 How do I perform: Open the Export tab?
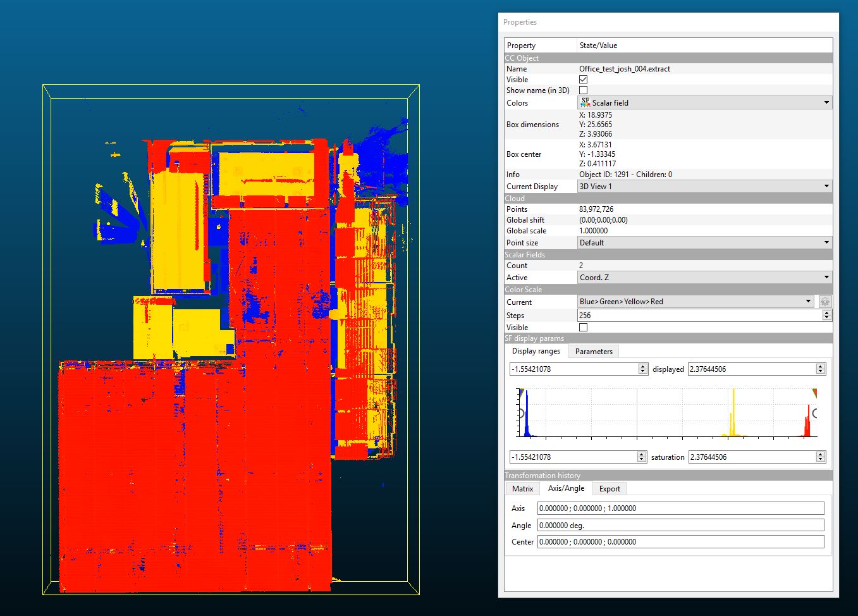[610, 489]
